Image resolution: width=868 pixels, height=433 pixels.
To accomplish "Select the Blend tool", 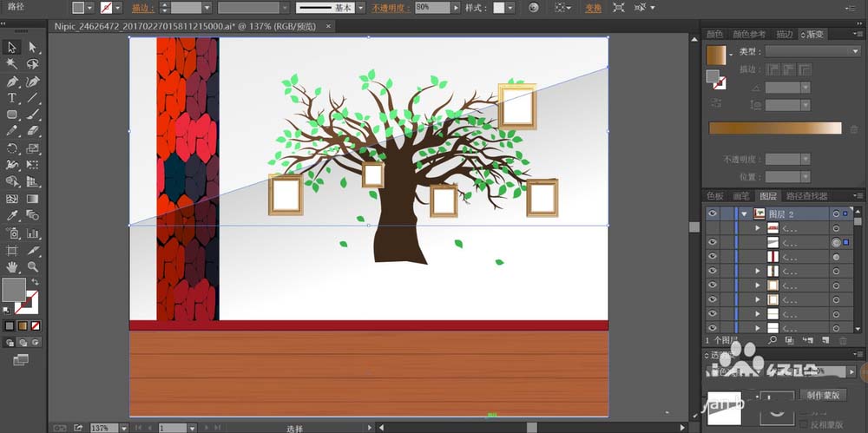I will [33, 215].
